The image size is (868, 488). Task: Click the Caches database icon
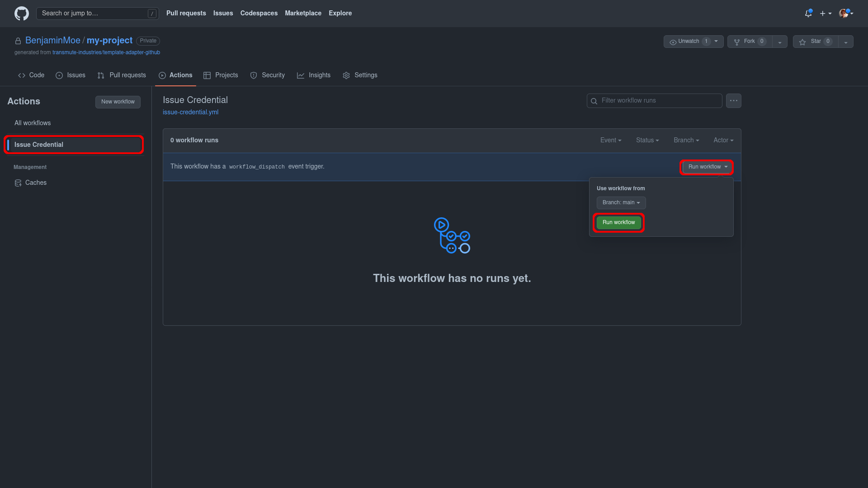(x=18, y=183)
